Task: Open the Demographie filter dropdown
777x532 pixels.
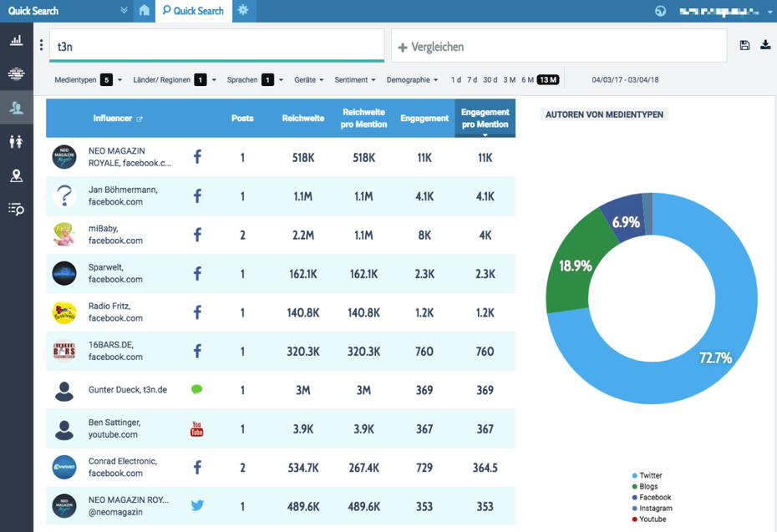Action: [x=412, y=79]
